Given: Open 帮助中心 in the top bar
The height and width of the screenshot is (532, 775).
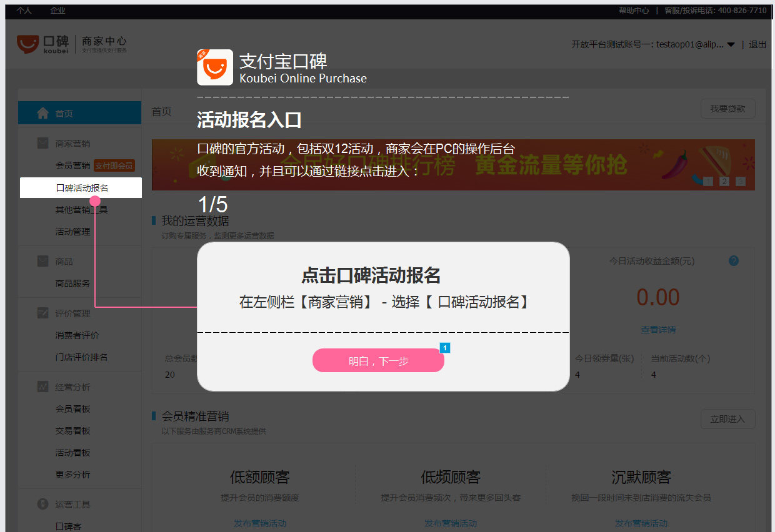Looking at the screenshot, I should 634,11.
